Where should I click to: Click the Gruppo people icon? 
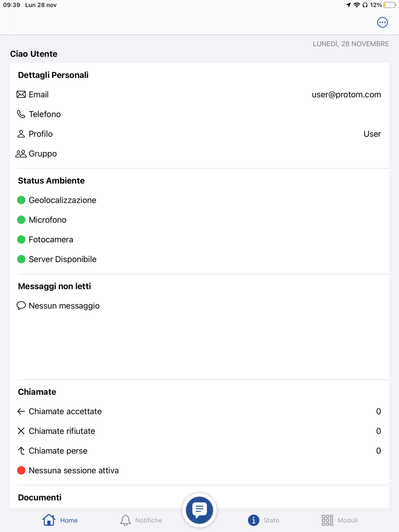(21, 154)
